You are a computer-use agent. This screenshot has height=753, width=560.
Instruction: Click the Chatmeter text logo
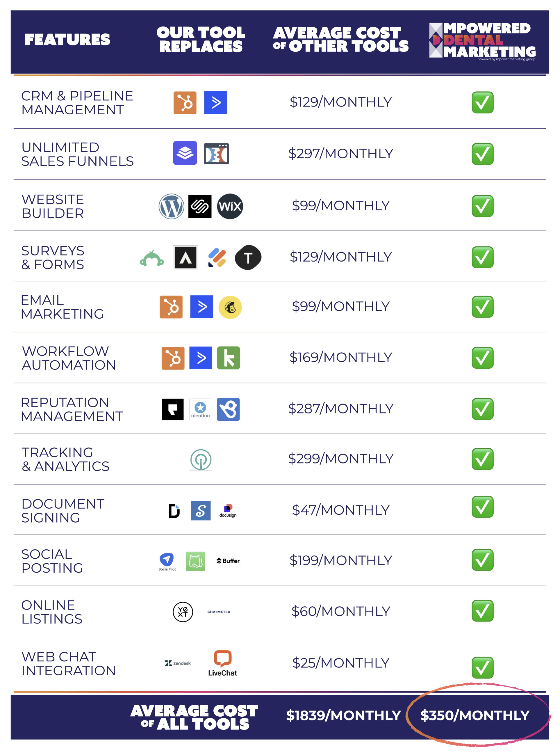pos(219,612)
